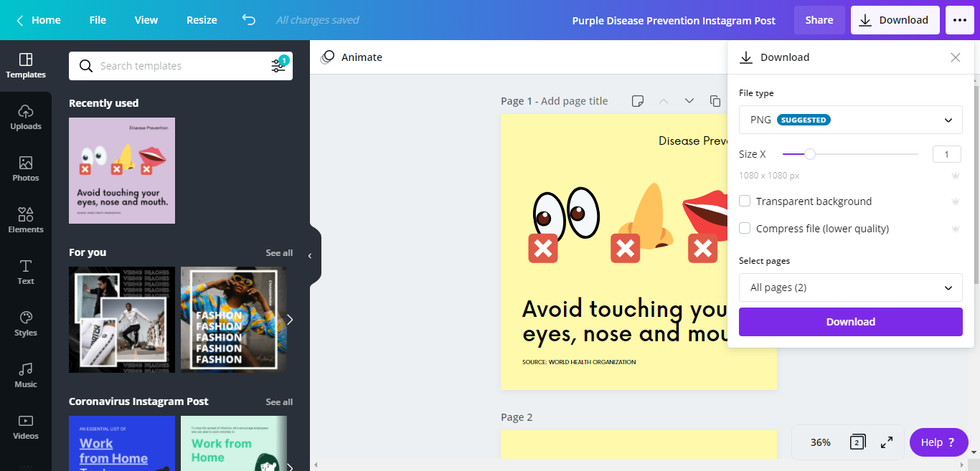Open the Videos sidebar tab
This screenshot has width=980, height=471.
coord(26,427)
